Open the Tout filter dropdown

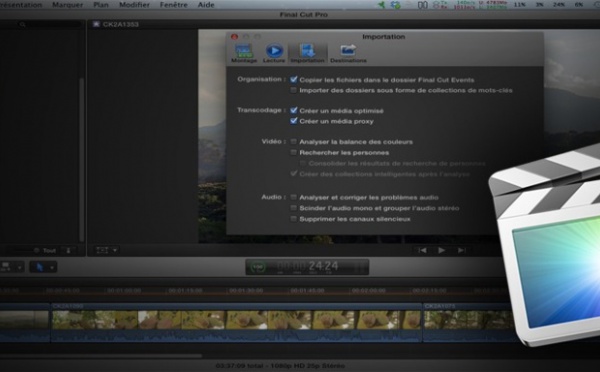pyautogui.click(x=49, y=251)
